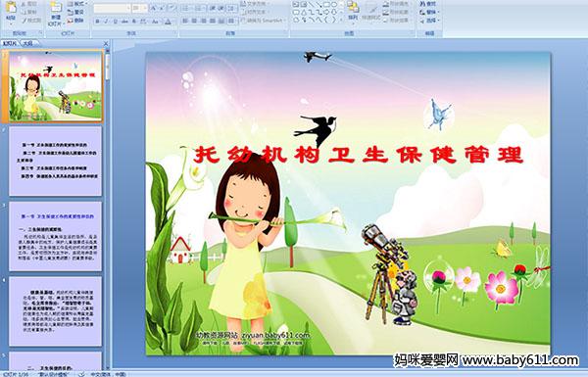Image resolution: width=588 pixels, height=377 pixels.
Task: Apply italic formatting with I icon
Action: [x=106, y=22]
